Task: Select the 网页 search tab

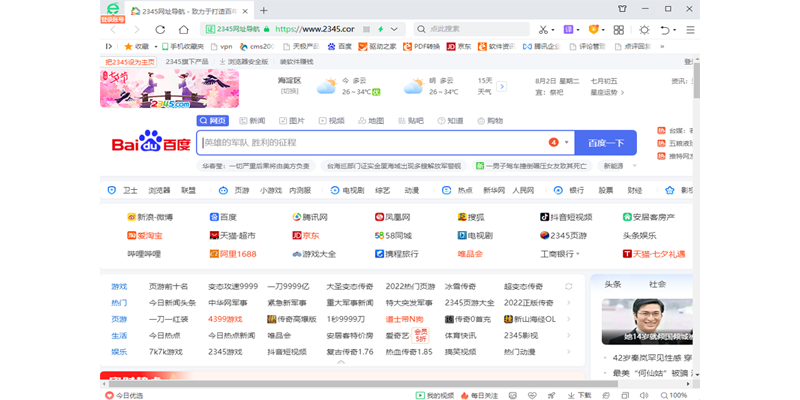Action: click(x=213, y=121)
